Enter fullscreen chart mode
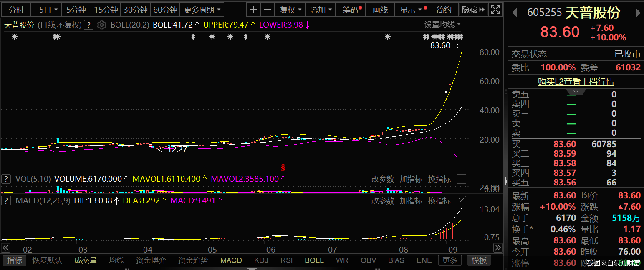The height and width of the screenshot is (270, 644). pyautogui.click(x=495, y=10)
